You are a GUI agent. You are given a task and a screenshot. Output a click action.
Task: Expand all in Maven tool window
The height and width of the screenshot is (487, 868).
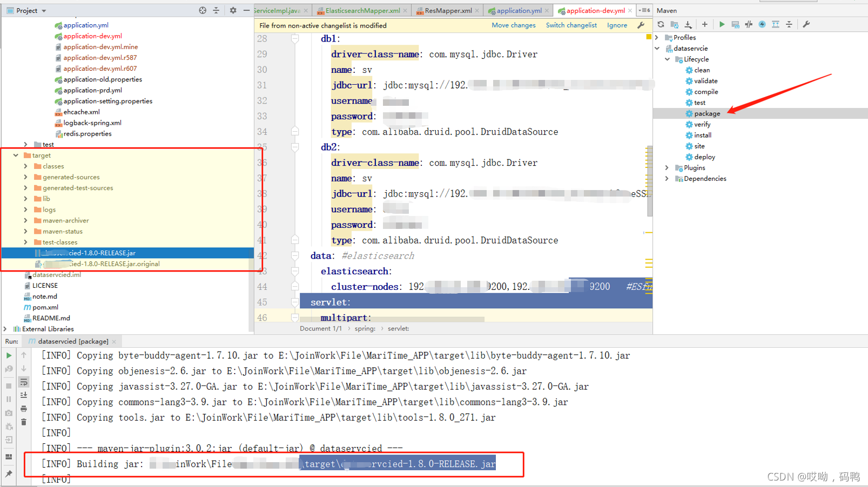pos(776,24)
